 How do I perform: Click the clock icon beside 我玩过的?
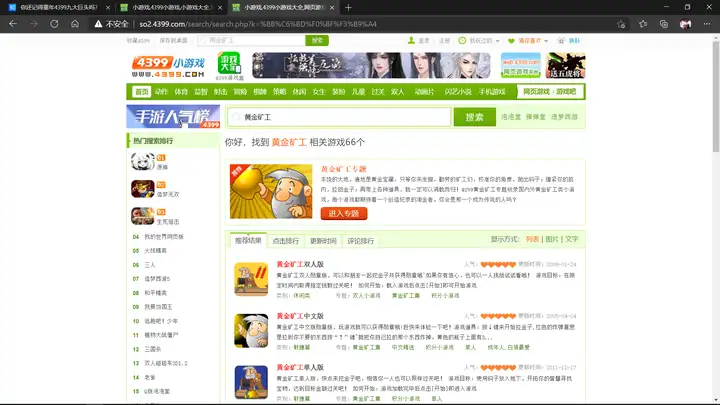[x=462, y=40]
